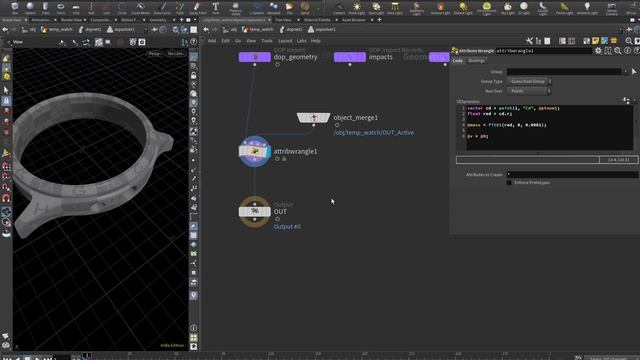
Task: Select the Torus shelf tool
Action: [60, 7]
